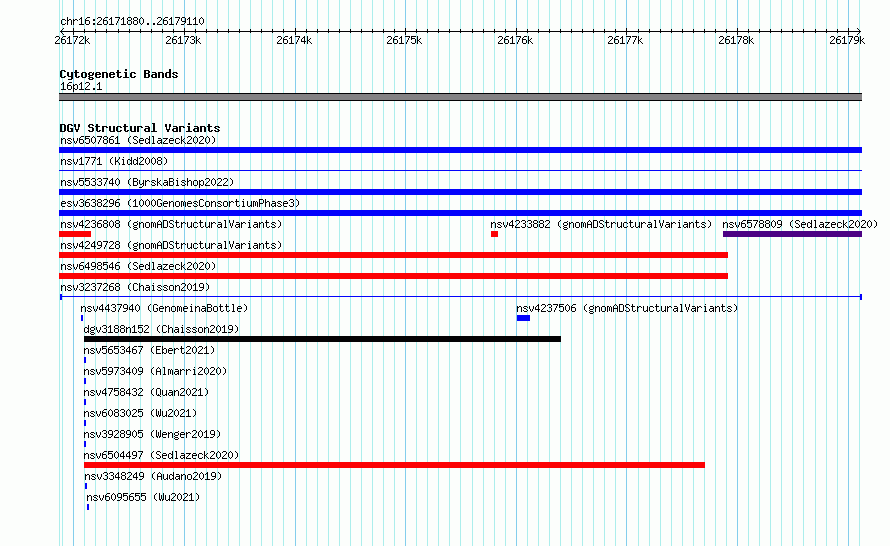Viewport: 890px width, 546px height.
Task: Click nsv3348249 (Audano2019) label
Action: point(153,476)
